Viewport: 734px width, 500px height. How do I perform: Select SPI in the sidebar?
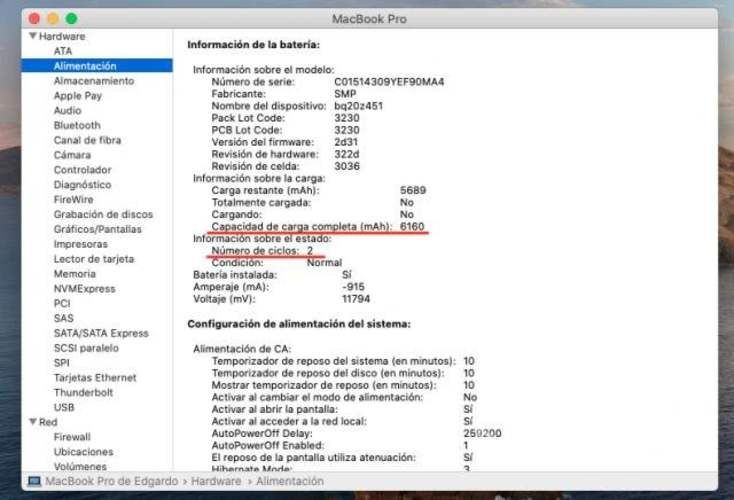(x=61, y=363)
